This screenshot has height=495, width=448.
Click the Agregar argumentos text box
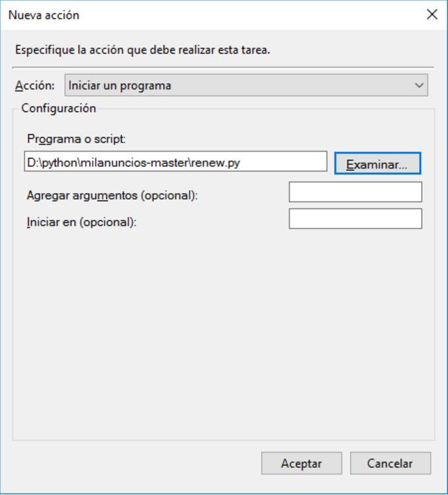point(355,192)
